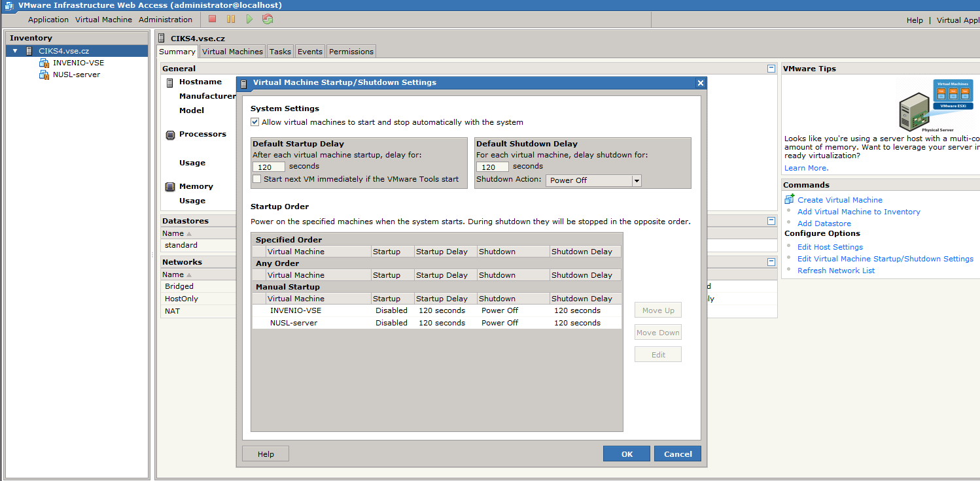
Task: Click the Virtual Appliance link at top right
Action: pyautogui.click(x=958, y=20)
